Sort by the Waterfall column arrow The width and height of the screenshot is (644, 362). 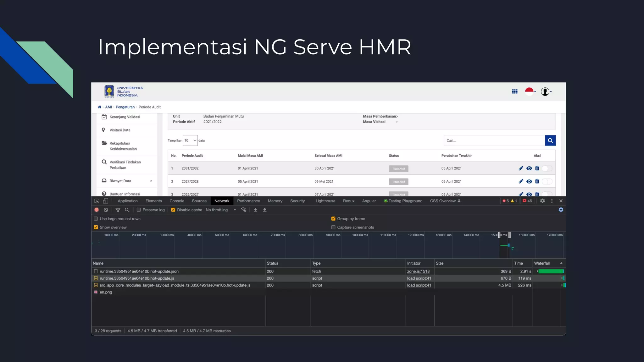click(561, 263)
